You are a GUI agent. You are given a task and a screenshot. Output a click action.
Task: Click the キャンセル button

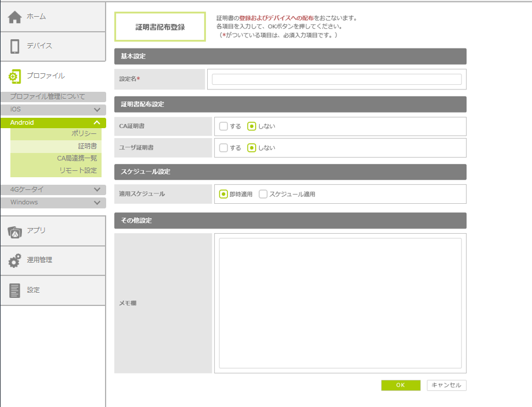447,385
